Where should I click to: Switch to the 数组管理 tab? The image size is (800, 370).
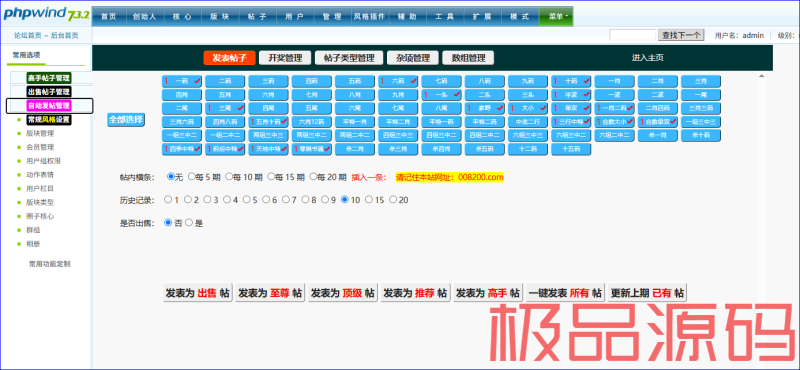[468, 58]
